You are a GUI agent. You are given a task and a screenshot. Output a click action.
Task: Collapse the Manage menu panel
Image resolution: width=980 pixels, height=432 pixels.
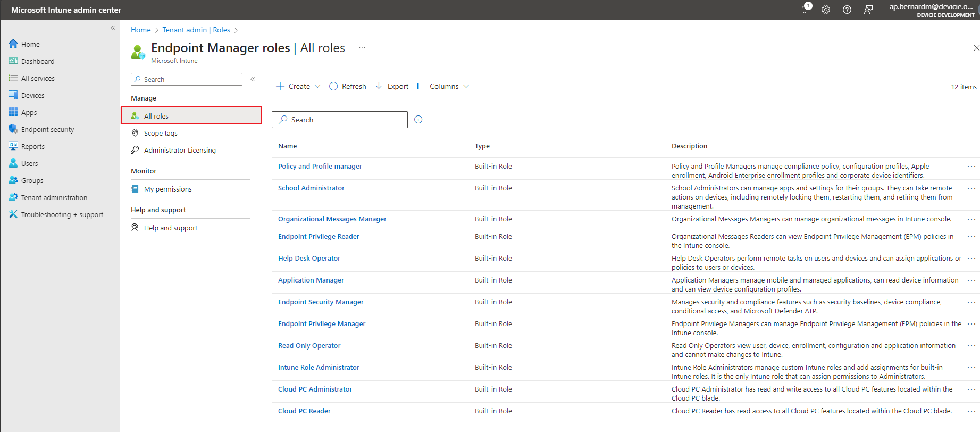[253, 79]
